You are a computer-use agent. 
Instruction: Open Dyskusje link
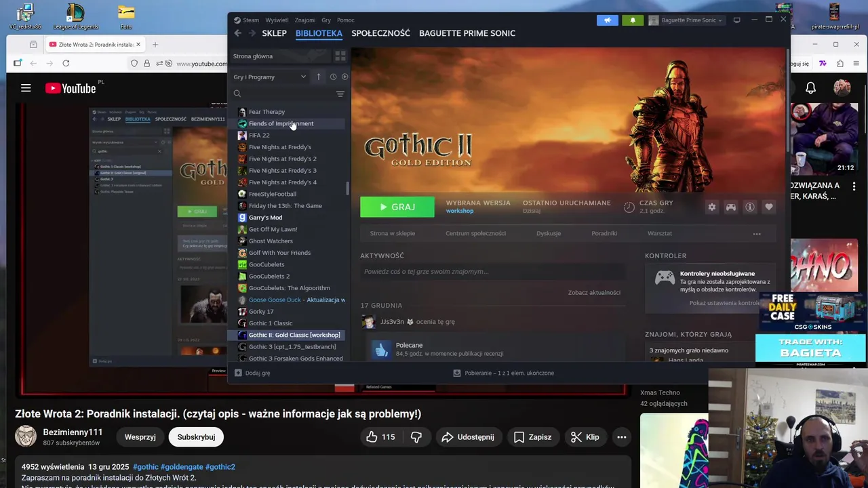[x=549, y=233]
